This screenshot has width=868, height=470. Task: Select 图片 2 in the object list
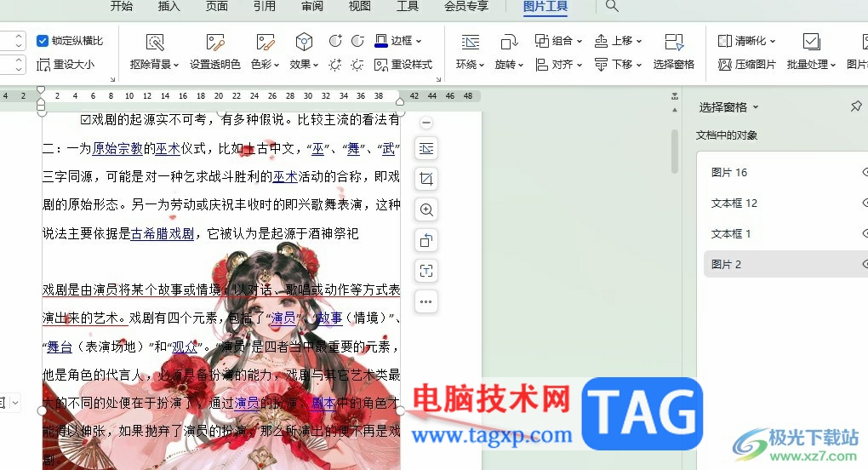[x=785, y=264]
